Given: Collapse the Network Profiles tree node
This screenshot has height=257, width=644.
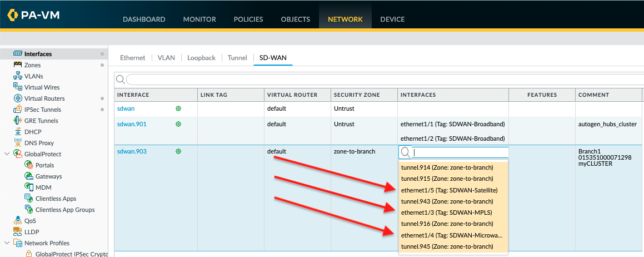Looking at the screenshot, I should pyautogui.click(x=7, y=243).
